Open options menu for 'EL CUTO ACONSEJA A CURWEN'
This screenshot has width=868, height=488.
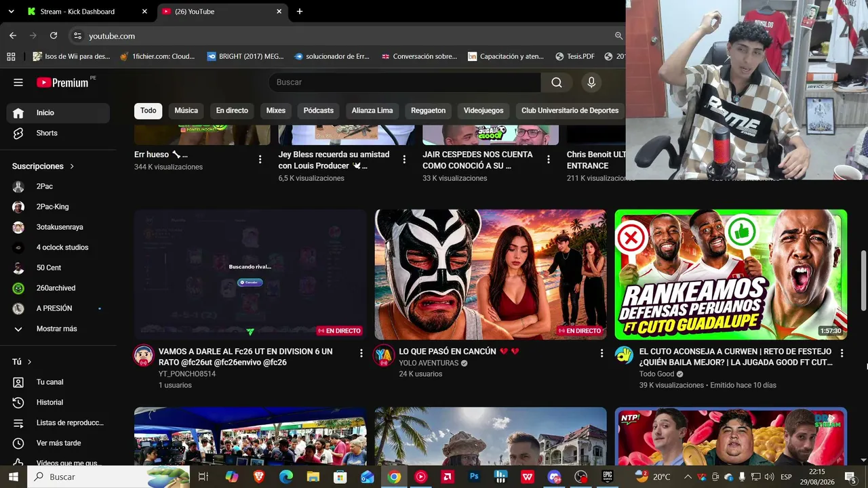(842, 353)
